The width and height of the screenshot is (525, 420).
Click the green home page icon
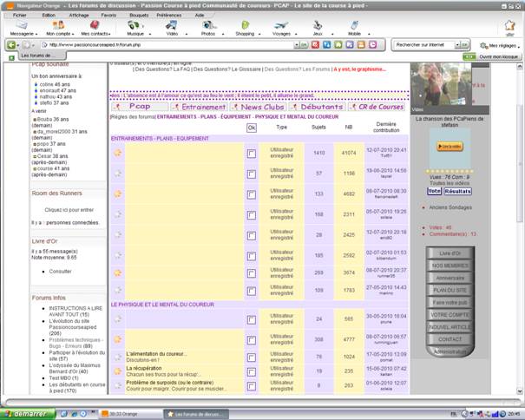coord(338,44)
